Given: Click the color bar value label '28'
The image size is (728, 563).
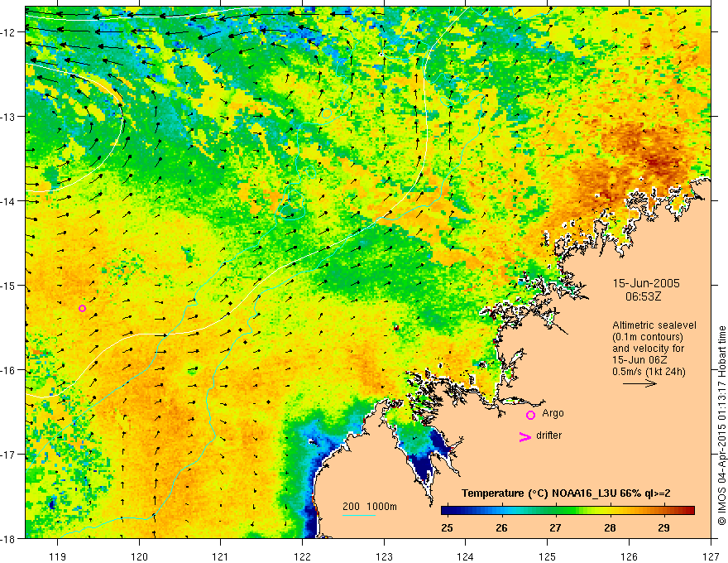Looking at the screenshot, I should [610, 527].
